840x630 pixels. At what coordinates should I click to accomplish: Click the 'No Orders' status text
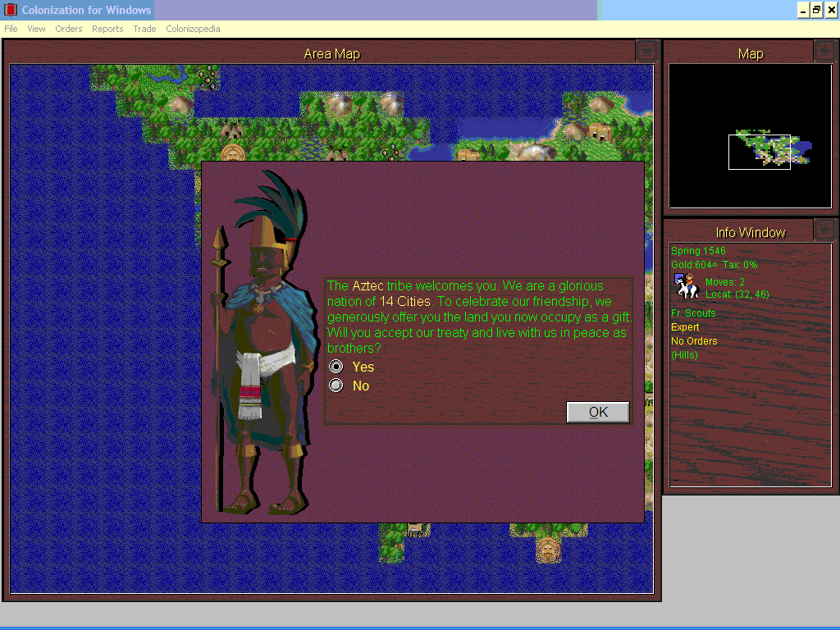pos(694,340)
